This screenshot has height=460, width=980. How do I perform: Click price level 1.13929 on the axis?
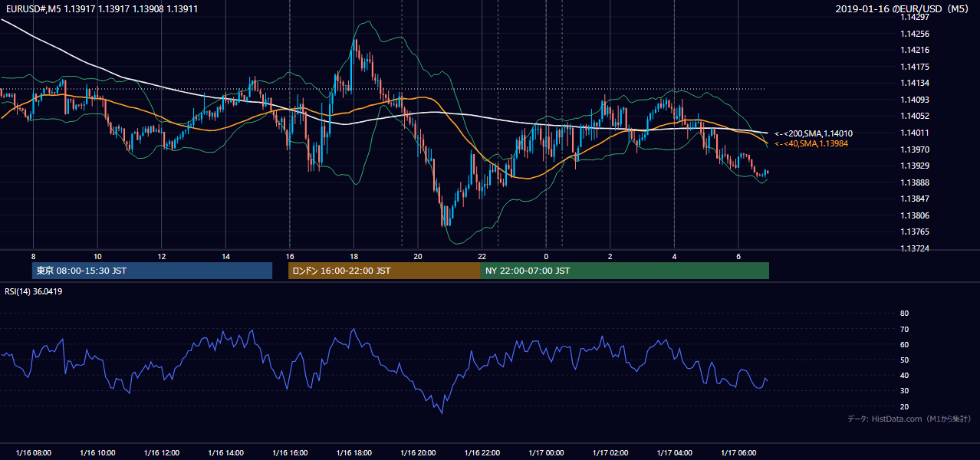(x=914, y=166)
